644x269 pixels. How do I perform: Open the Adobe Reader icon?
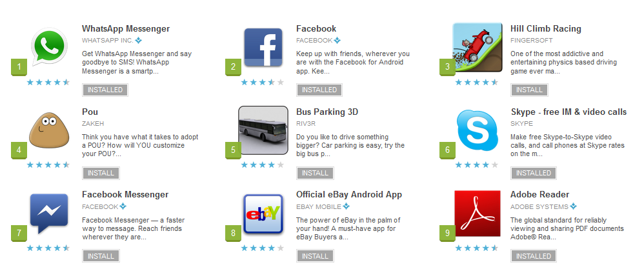(x=478, y=214)
